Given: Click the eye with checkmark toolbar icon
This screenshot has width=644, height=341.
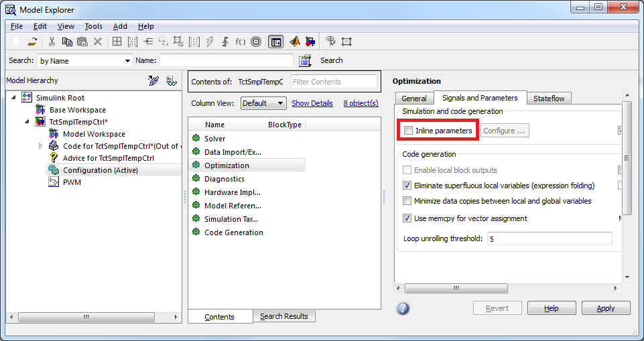Looking at the screenshot, I should [330, 42].
